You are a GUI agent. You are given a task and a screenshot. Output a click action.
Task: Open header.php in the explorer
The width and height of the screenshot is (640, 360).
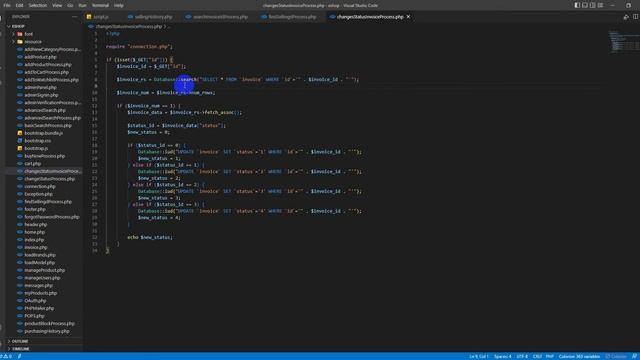(36, 224)
